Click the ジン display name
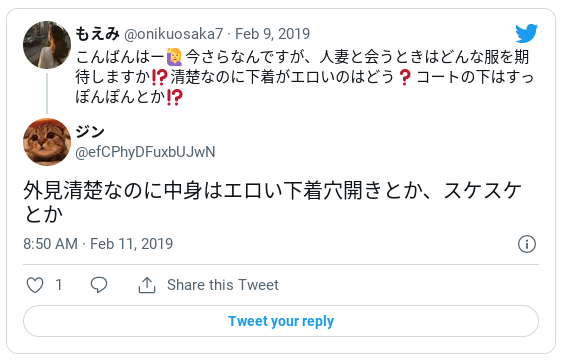The image size is (561, 362). [x=90, y=132]
